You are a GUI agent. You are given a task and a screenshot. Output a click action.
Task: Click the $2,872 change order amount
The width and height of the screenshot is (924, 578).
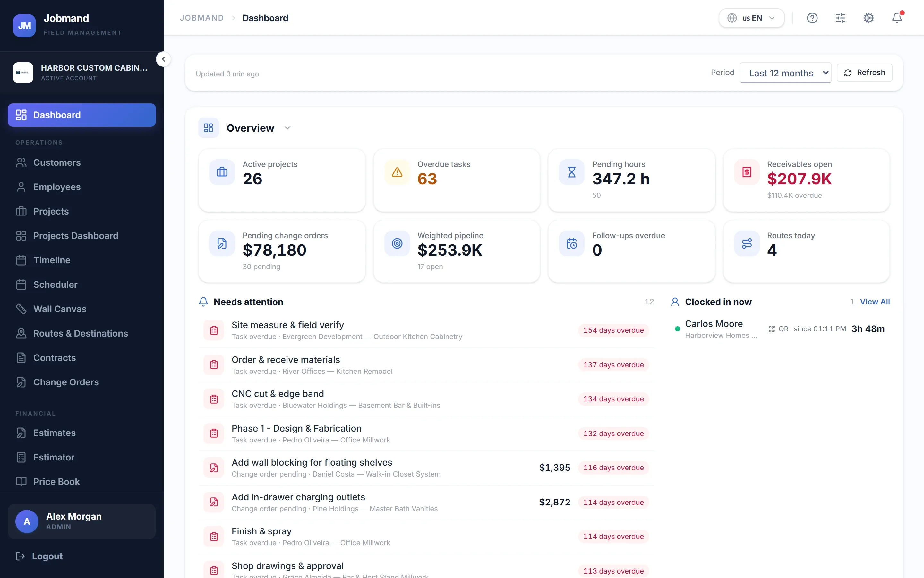pyautogui.click(x=554, y=502)
